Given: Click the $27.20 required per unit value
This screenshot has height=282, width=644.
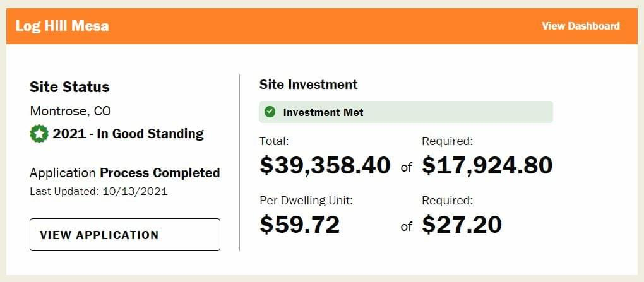Looking at the screenshot, I should [x=462, y=224].
